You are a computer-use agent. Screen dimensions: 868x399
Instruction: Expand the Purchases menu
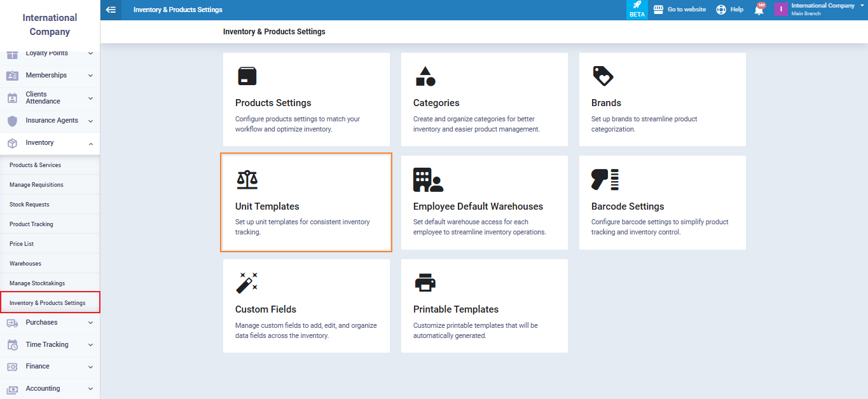[50, 322]
